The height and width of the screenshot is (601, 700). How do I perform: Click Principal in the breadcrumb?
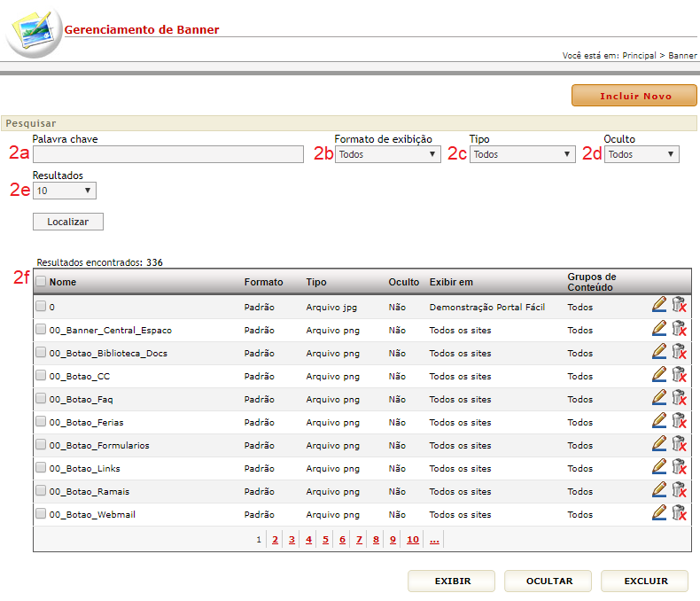coord(639,55)
